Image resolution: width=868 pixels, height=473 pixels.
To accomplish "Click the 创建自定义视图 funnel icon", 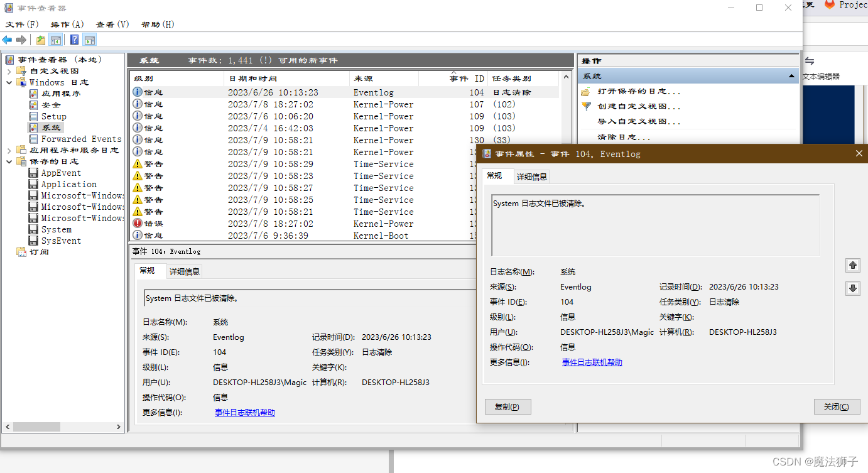I will (x=586, y=107).
